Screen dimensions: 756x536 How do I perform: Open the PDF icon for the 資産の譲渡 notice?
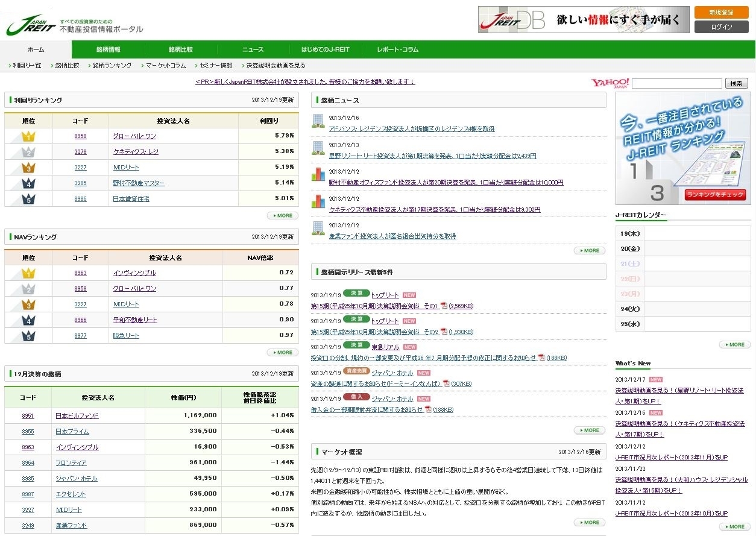point(446,383)
